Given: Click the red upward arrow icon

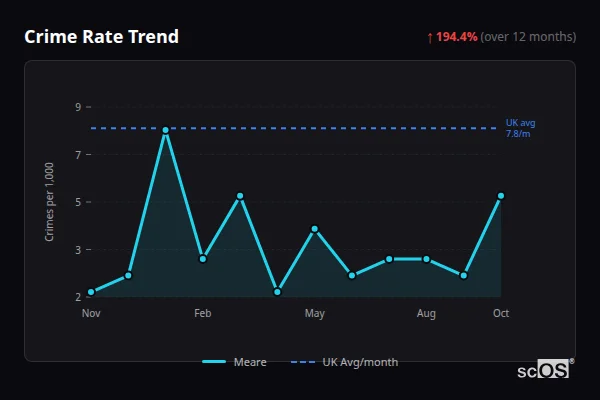Looking at the screenshot, I should coord(430,38).
